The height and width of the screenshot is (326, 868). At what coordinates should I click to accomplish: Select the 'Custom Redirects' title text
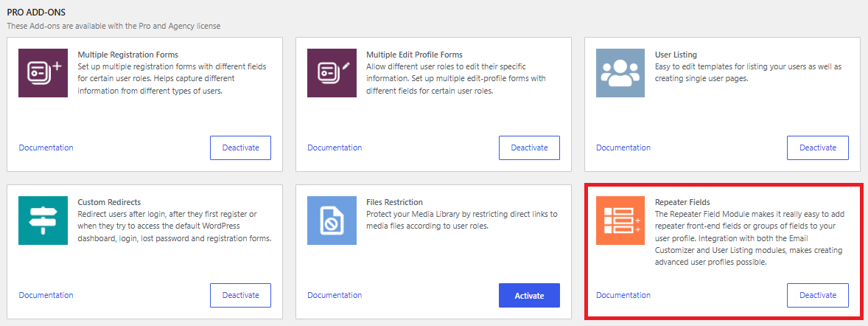[109, 202]
